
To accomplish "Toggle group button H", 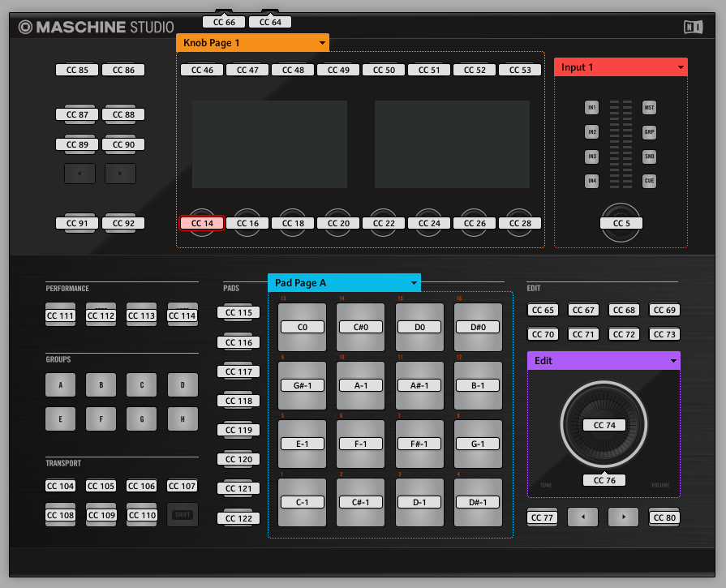I will click(182, 418).
